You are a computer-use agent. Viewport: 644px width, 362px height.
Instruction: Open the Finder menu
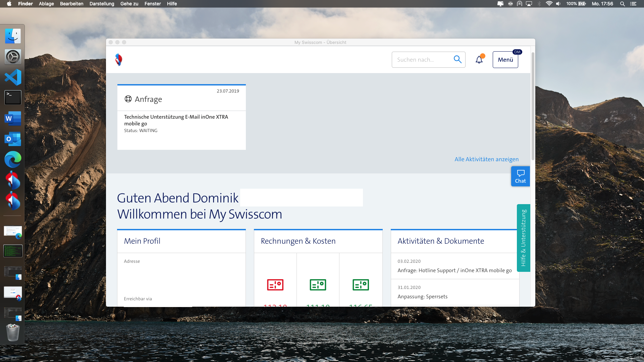point(25,4)
